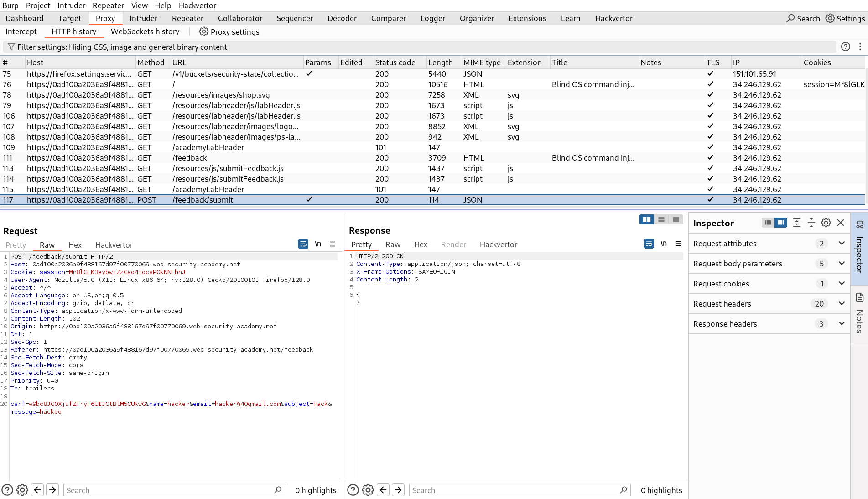
Task: Go to next Request search match
Action: click(52, 490)
